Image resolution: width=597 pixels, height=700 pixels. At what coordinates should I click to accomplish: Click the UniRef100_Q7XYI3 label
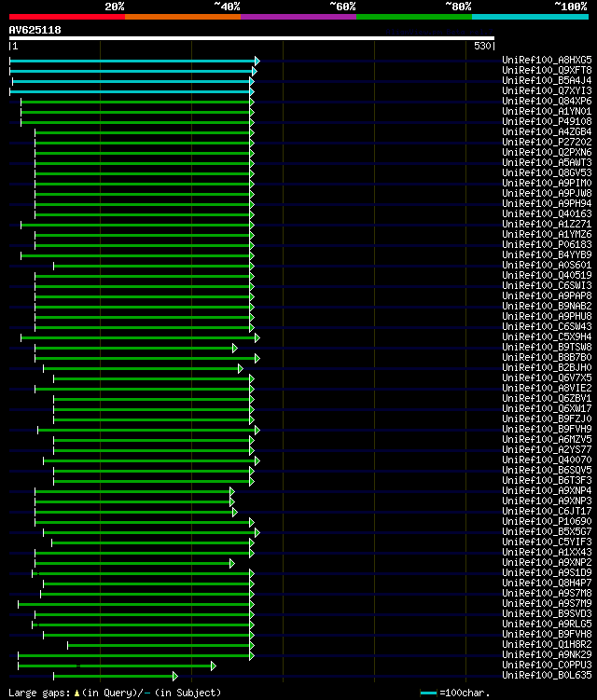(547, 90)
